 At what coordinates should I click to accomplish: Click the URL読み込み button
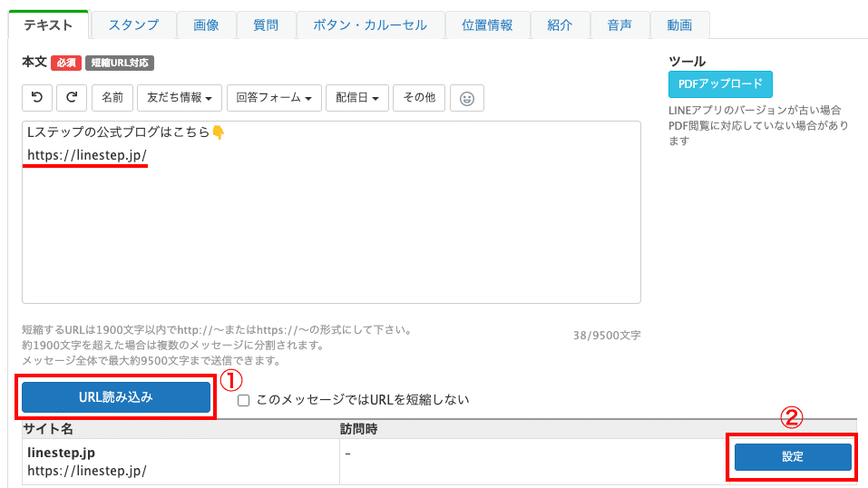pos(116,397)
